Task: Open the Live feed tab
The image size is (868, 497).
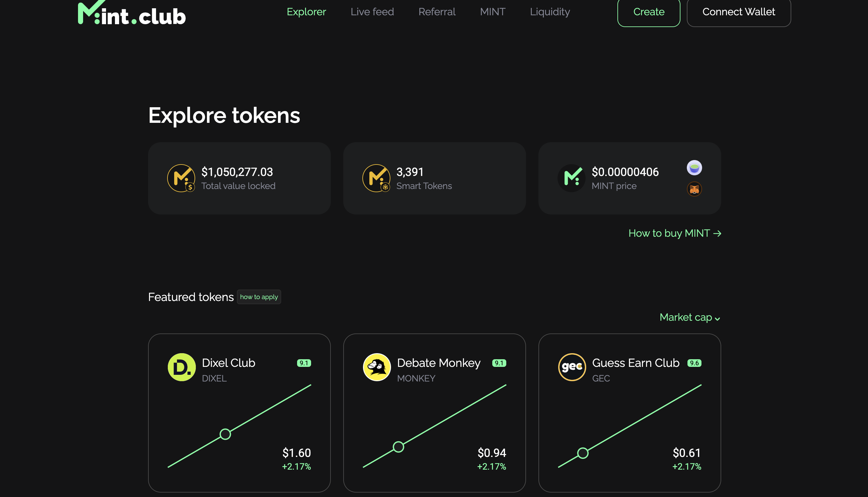Action: tap(372, 11)
